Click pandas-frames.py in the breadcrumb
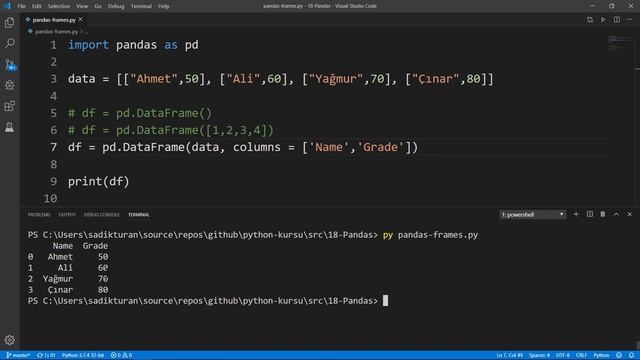 (56, 31)
